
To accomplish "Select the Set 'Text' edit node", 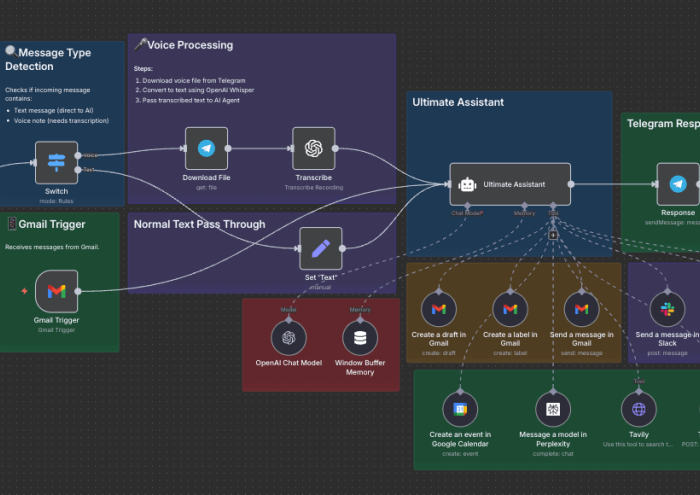I will tap(321, 248).
